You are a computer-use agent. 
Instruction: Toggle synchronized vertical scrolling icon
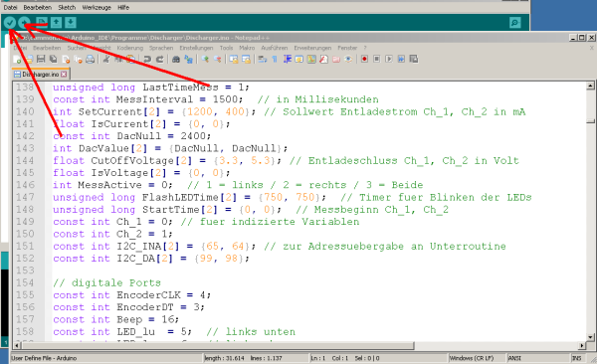click(234, 59)
